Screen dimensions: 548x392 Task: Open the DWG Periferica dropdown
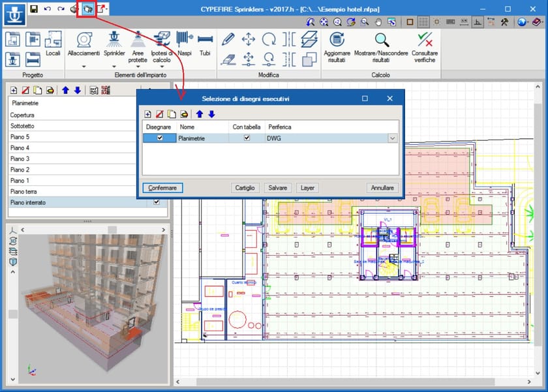[x=393, y=138]
